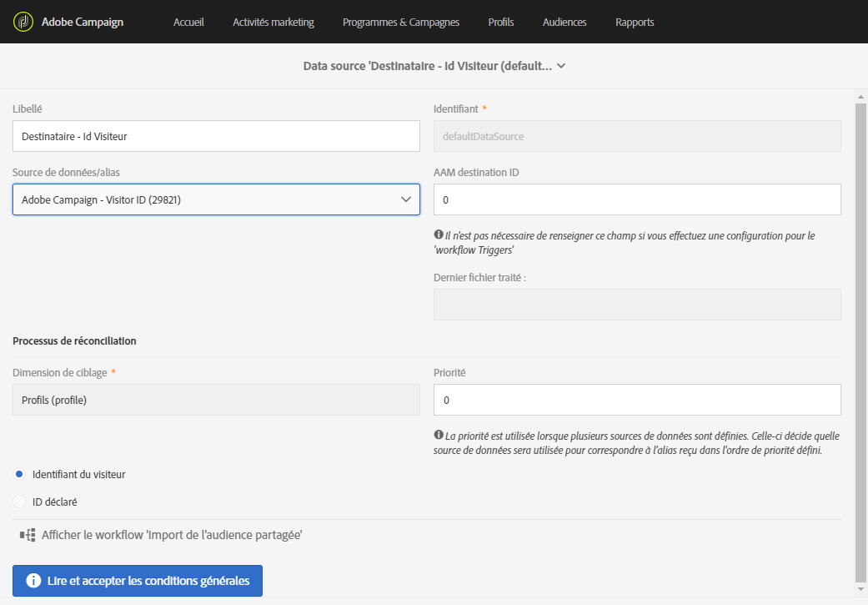This screenshot has height=605, width=868.
Task: Open the 'Source de données/alias' dropdown
Action: point(216,199)
